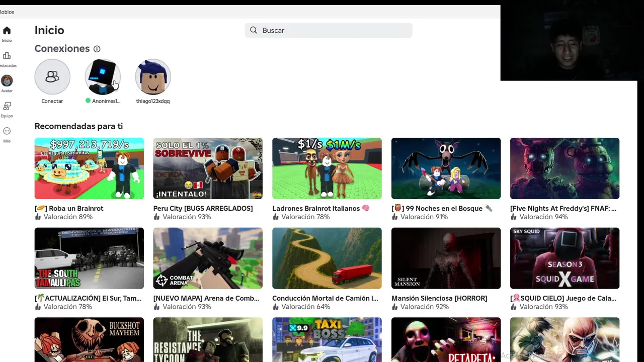Click the '[SQUID CIELO] Juego de Cala...' title
Image resolution: width=644 pixels, height=362 pixels.
563,298
